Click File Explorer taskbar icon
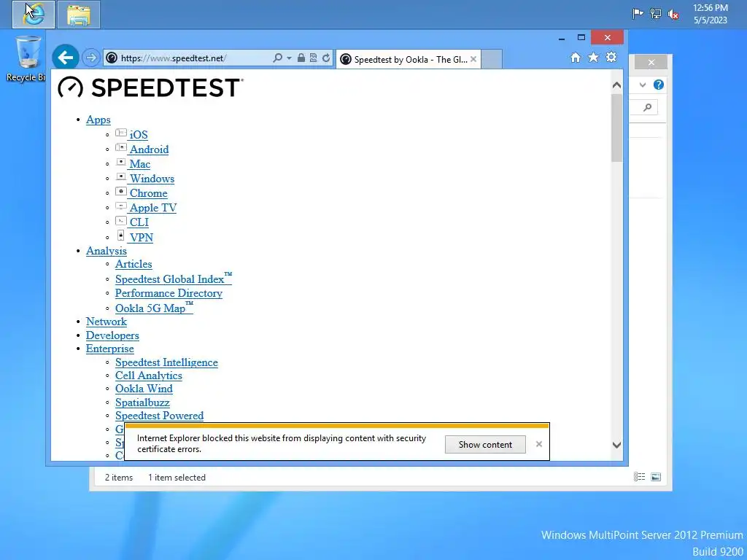Viewport: 747px width, 560px height. (x=79, y=15)
